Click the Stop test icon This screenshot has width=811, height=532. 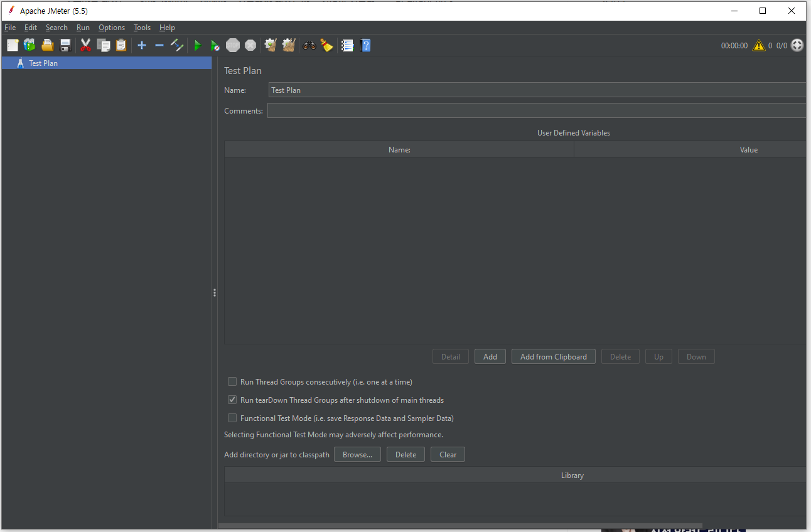click(x=233, y=45)
